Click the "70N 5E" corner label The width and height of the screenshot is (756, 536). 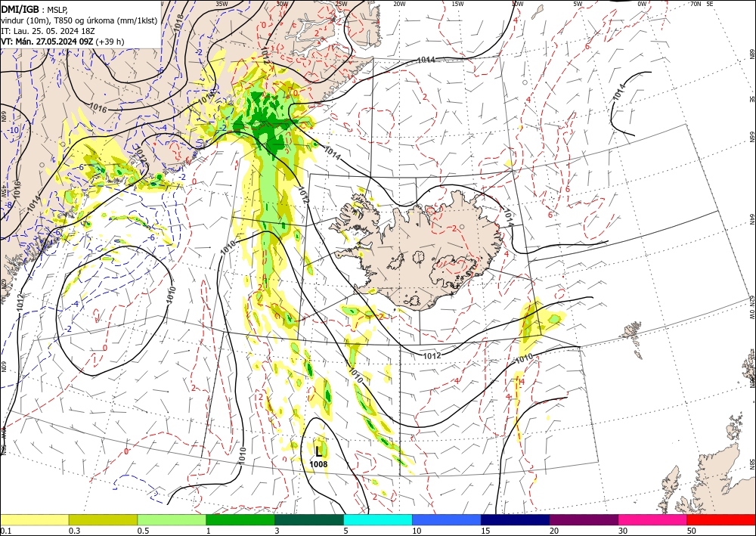tap(702, 4)
